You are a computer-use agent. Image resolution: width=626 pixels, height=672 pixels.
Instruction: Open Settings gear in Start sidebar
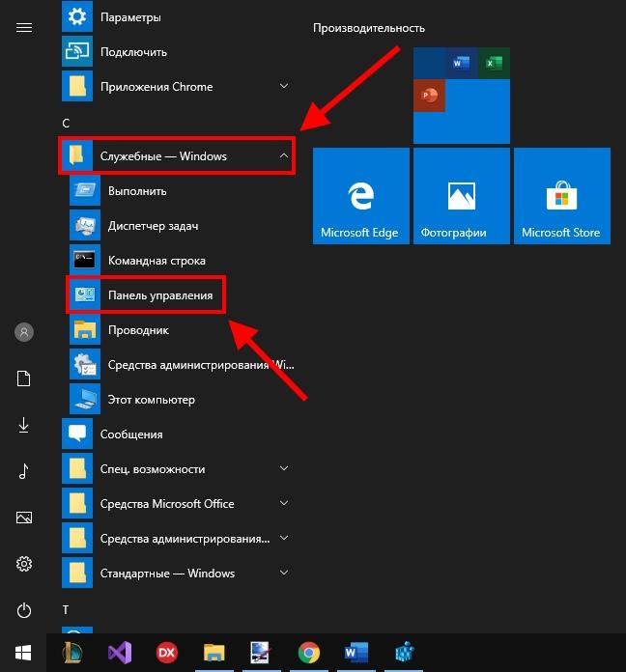point(24,564)
